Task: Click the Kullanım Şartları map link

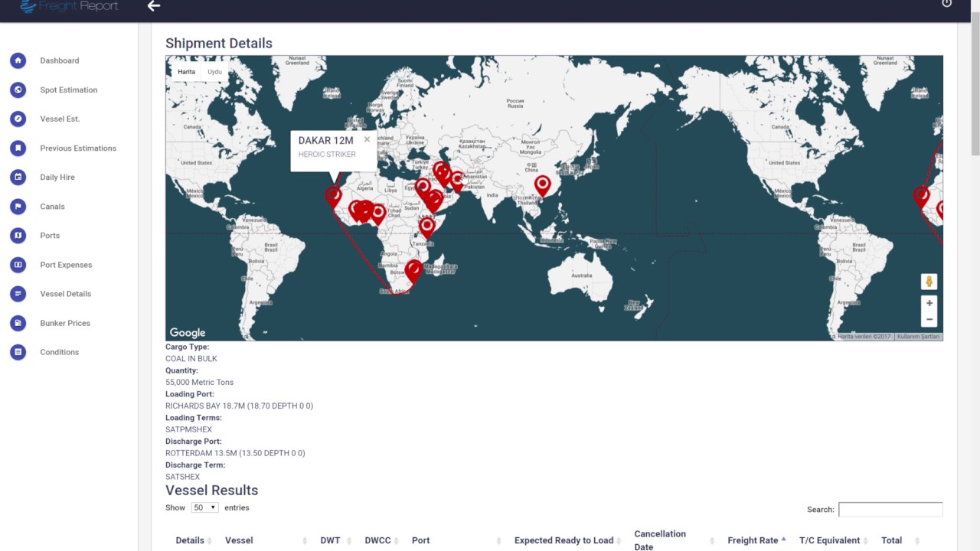Action: tap(918, 337)
